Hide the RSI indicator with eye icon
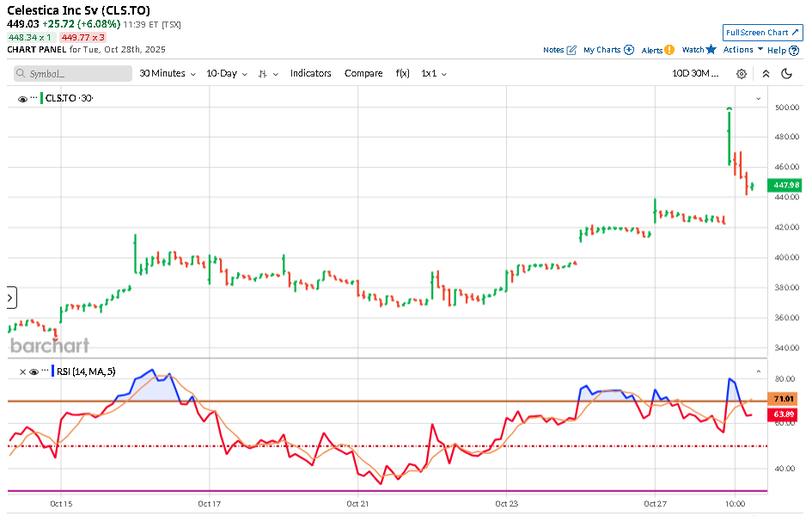This screenshot has height=516, width=812. click(34, 372)
